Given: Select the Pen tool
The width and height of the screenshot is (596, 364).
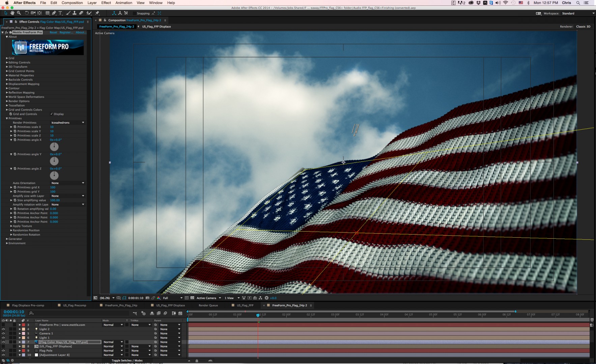Looking at the screenshot, I should click(54, 13).
